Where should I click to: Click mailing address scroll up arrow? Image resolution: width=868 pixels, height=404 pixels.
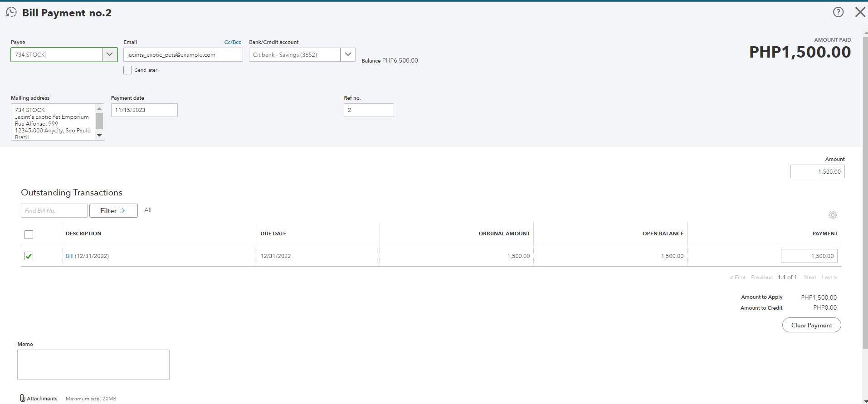click(x=99, y=108)
